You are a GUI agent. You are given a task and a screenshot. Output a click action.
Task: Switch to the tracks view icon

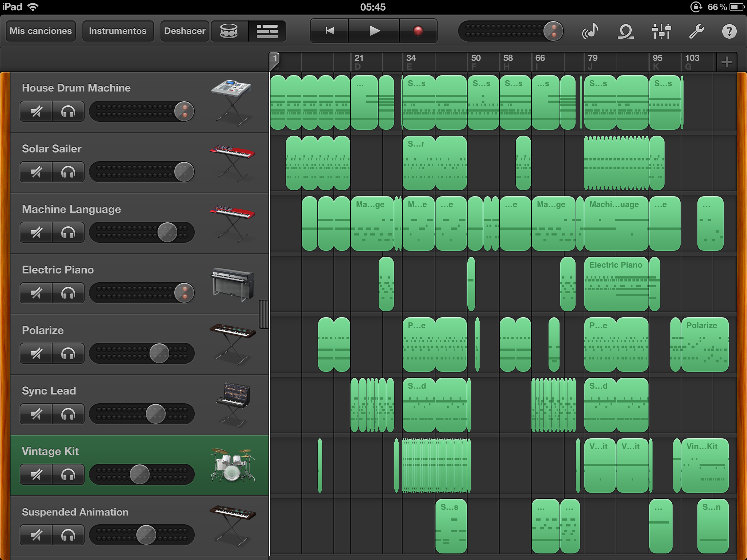pos(267,31)
